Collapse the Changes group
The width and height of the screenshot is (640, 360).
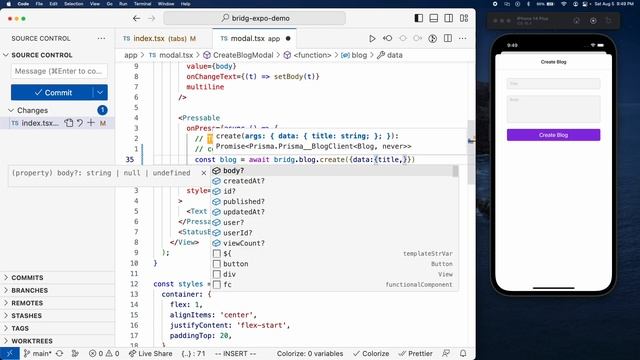pyautogui.click(x=32, y=110)
